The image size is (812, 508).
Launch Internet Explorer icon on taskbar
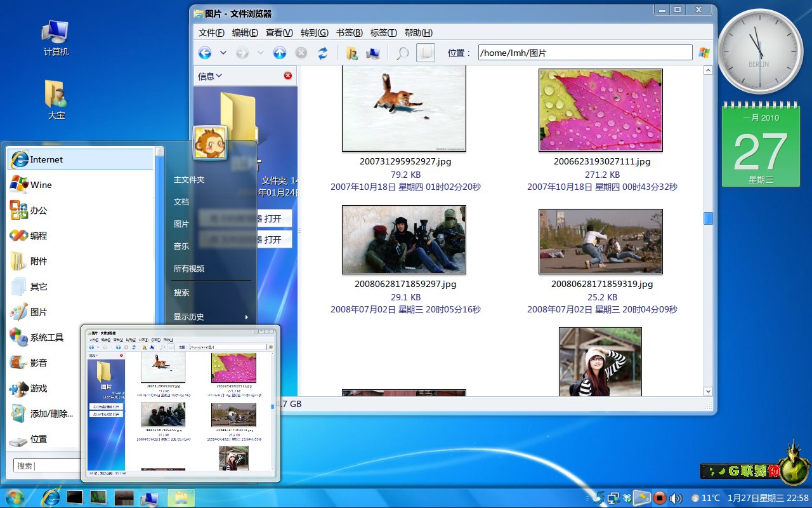[x=51, y=497]
